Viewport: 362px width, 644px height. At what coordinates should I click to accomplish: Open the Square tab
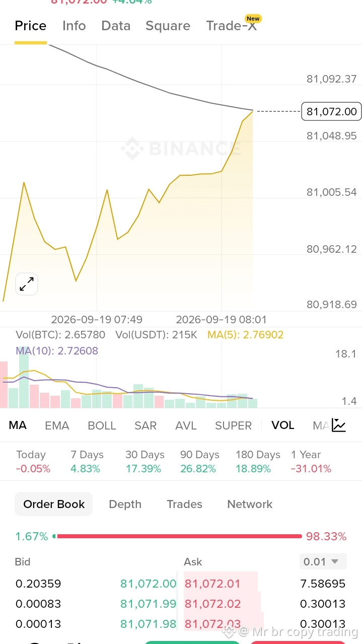tap(168, 26)
